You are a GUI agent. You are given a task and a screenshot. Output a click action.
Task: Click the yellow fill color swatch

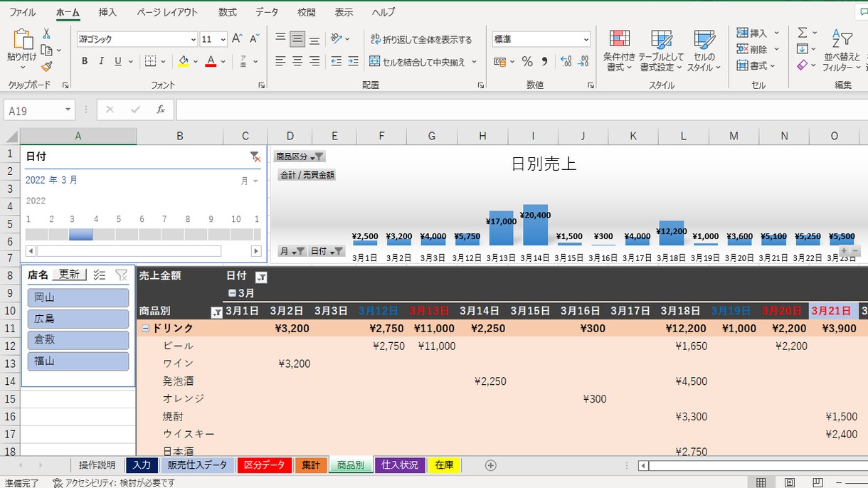[184, 61]
